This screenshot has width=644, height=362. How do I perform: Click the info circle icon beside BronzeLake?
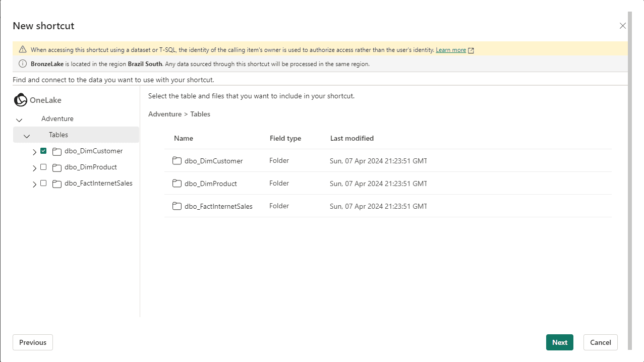(x=22, y=64)
